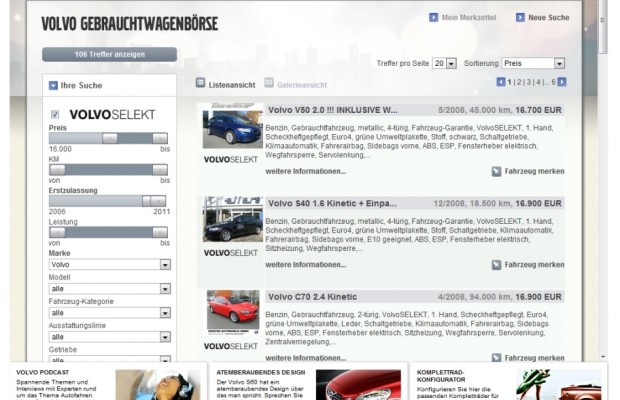The image size is (620, 400).
Task: Go to previous results page arrow
Action: tap(501, 82)
